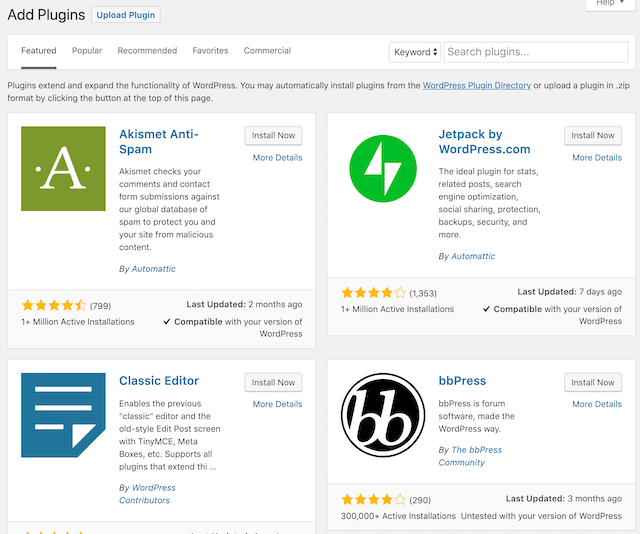Open the Classic Editor title link
The width and height of the screenshot is (640, 534).
(159, 380)
